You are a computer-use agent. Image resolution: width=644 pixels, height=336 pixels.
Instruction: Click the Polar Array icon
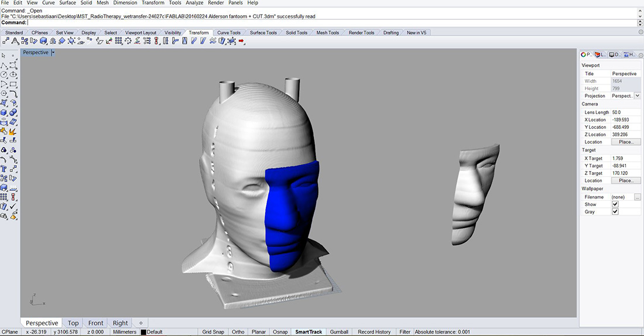128,41
